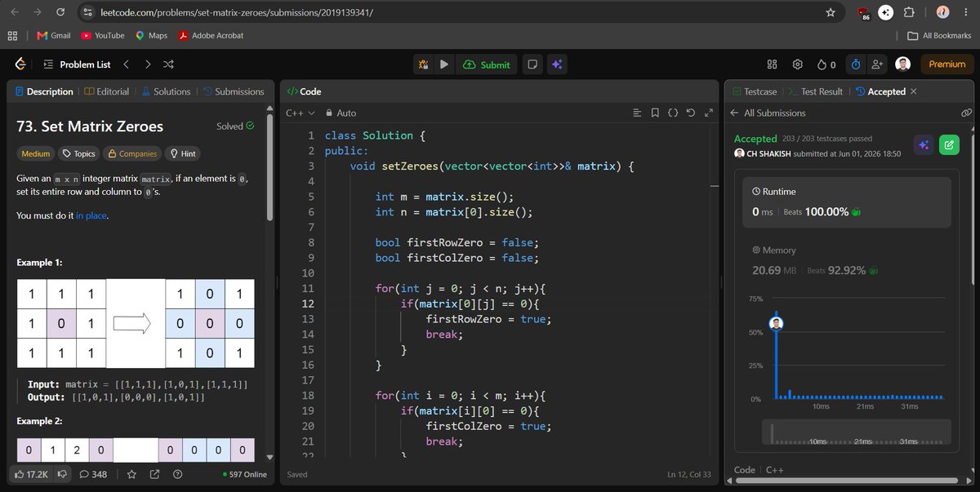Format the code with align icon

click(x=638, y=113)
